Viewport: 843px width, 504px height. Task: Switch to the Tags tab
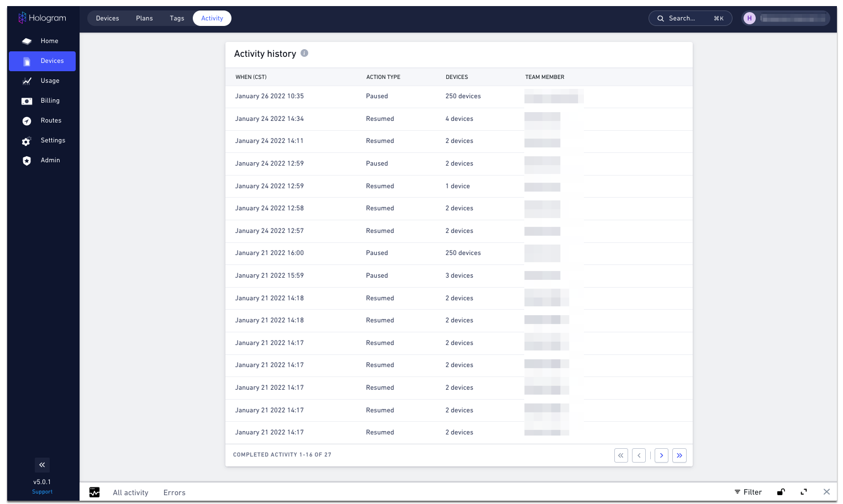(177, 18)
